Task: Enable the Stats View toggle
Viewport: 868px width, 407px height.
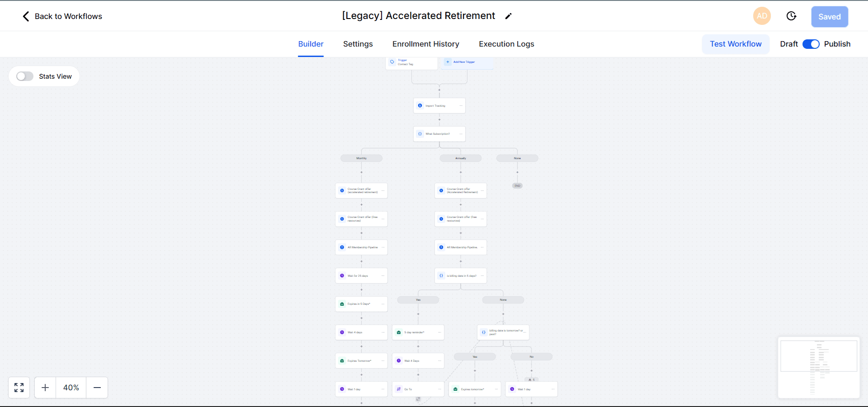Action: click(25, 76)
